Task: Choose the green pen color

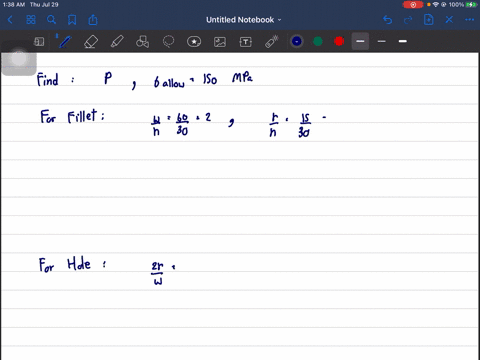Action: point(318,41)
